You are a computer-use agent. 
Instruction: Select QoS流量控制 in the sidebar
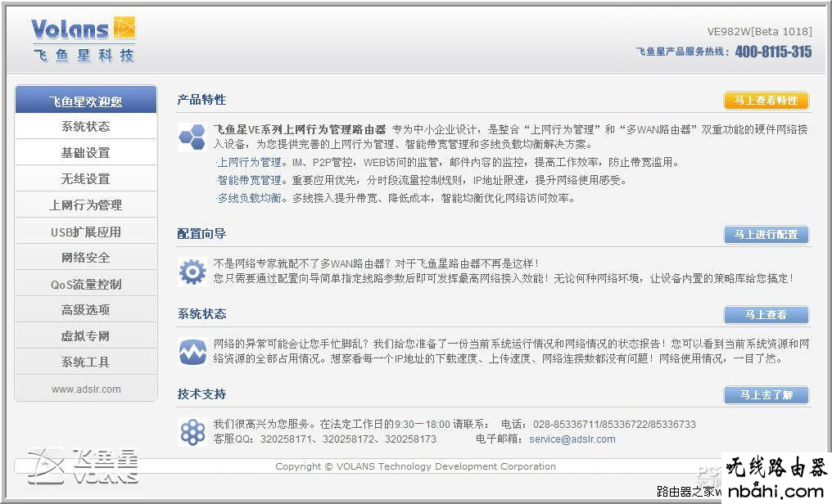(x=86, y=284)
